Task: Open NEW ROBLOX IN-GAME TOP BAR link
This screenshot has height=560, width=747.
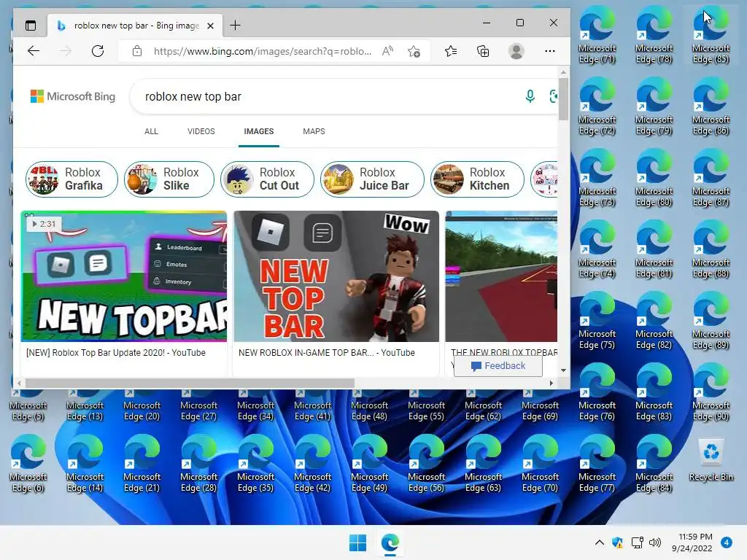Action: (327, 353)
